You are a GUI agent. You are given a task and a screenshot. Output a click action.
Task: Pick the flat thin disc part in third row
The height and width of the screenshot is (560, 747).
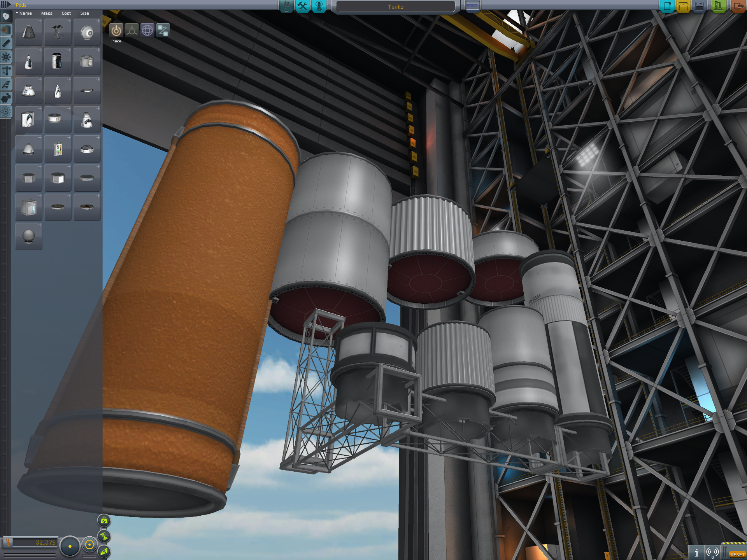click(x=87, y=91)
